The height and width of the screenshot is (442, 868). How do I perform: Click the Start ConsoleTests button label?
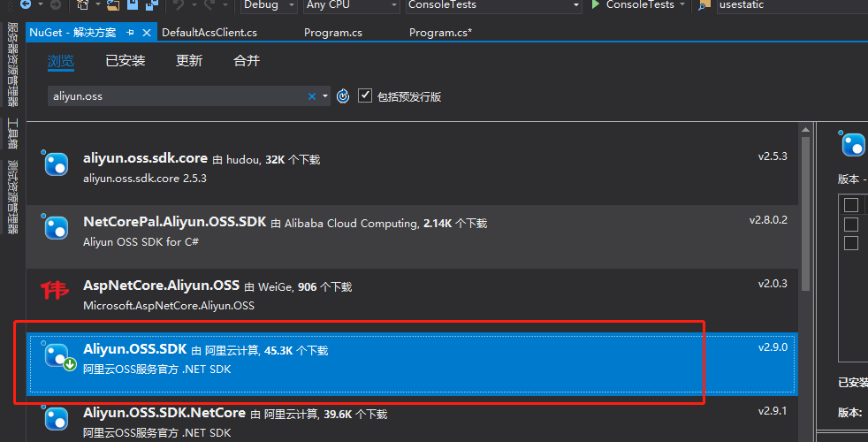coord(640,4)
